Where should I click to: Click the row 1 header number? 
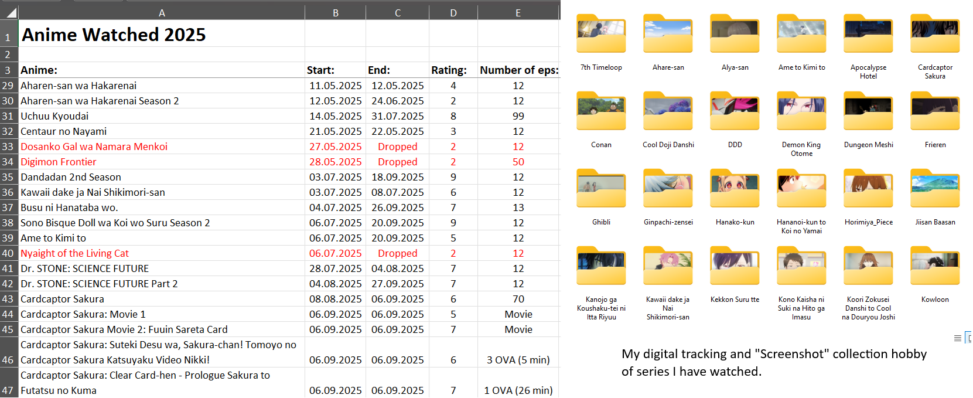click(9, 33)
